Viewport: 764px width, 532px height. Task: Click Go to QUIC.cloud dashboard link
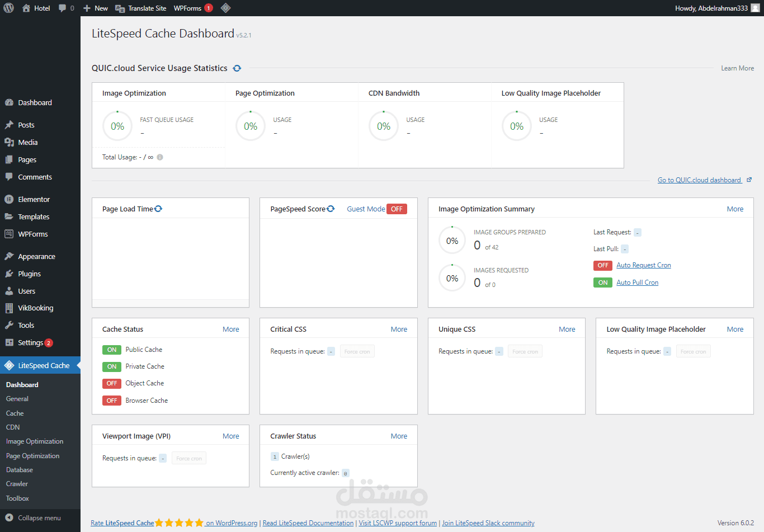[699, 180]
